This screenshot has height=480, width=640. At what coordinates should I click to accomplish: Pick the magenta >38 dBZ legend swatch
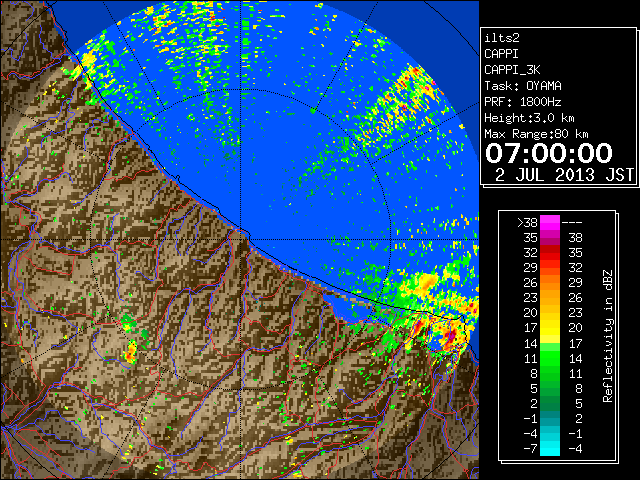pos(550,222)
